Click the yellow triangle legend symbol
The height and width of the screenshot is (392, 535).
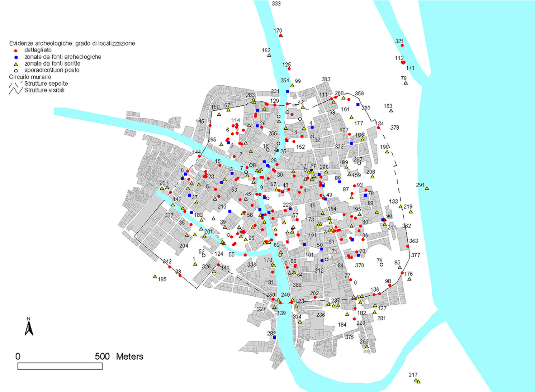(x=16, y=64)
